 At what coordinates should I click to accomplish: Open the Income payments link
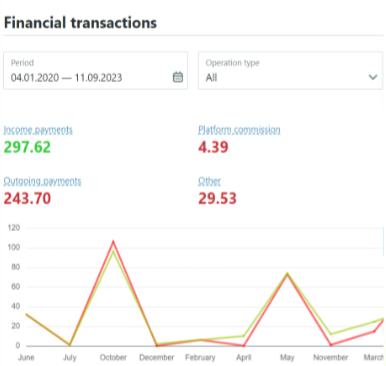[x=38, y=130]
